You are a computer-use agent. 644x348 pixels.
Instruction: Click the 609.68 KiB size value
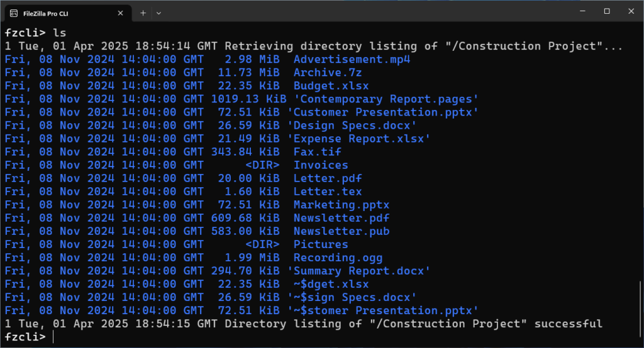coord(245,218)
